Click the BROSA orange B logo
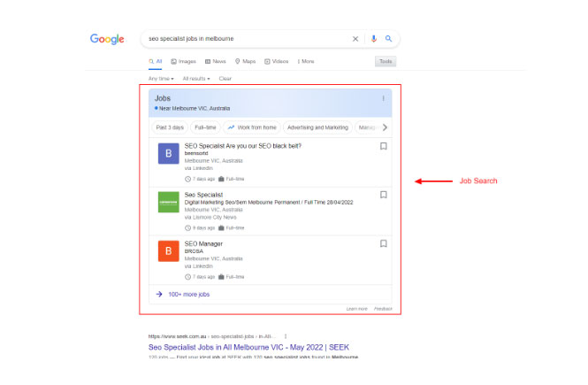Screen dimensions: 588x385 coord(168,251)
